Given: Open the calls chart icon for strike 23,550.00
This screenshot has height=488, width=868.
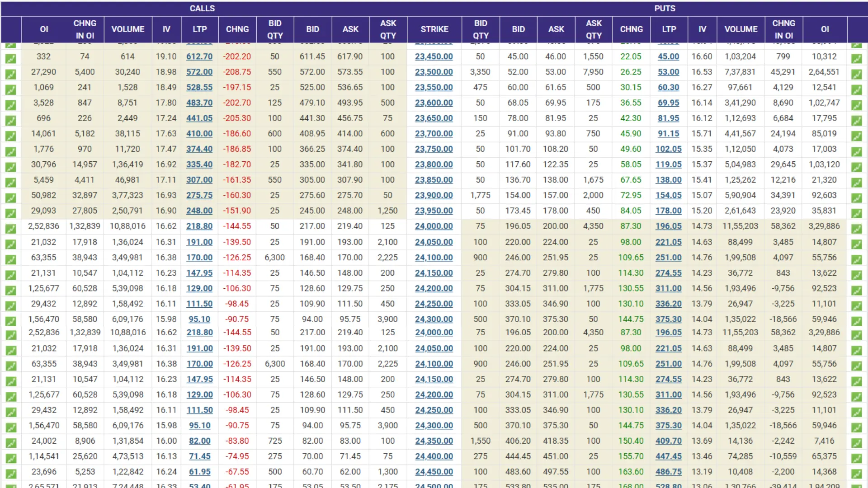Looking at the screenshot, I should tap(10, 89).
